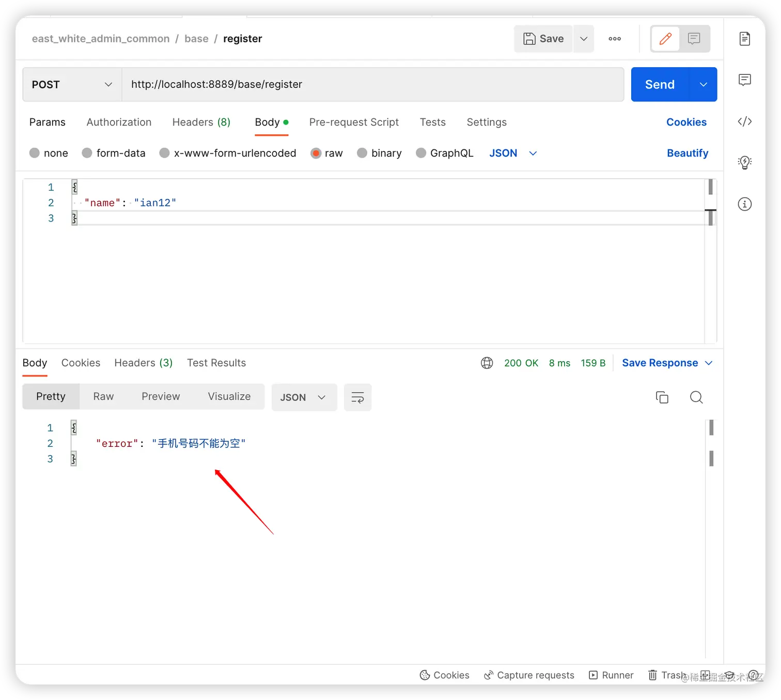Open the Pre-request Script tab
This screenshot has width=781, height=700.
point(354,122)
